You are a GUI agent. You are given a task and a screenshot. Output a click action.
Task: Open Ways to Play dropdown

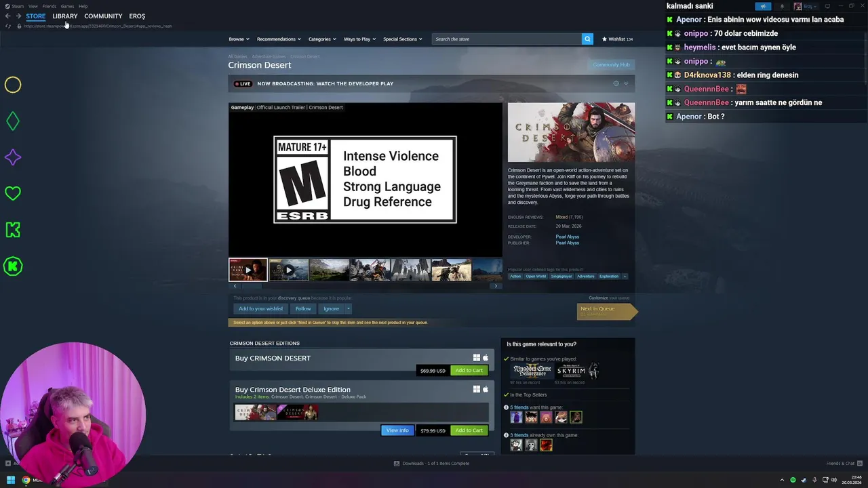point(359,39)
